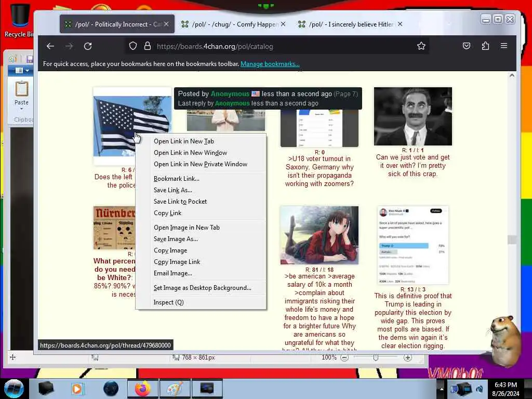The height and width of the screenshot is (399, 532).
Task: Select Save Link As from context menu
Action: (x=201, y=190)
